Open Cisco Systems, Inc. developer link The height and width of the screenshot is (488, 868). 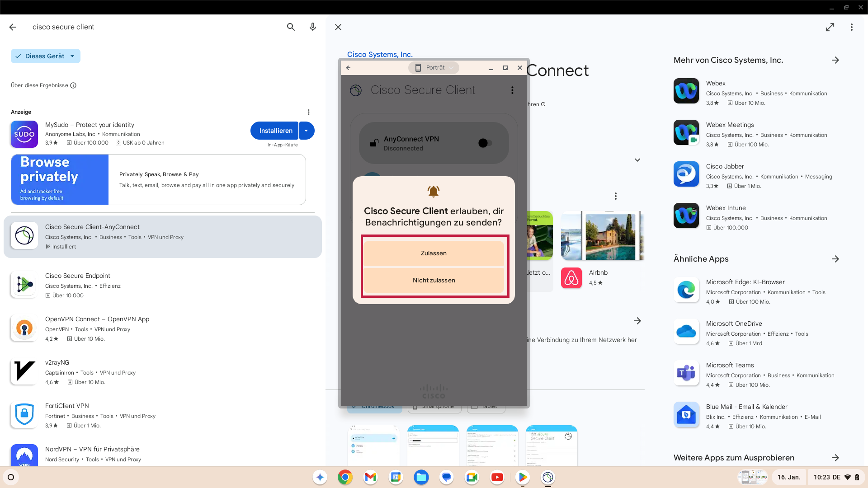[x=380, y=54]
